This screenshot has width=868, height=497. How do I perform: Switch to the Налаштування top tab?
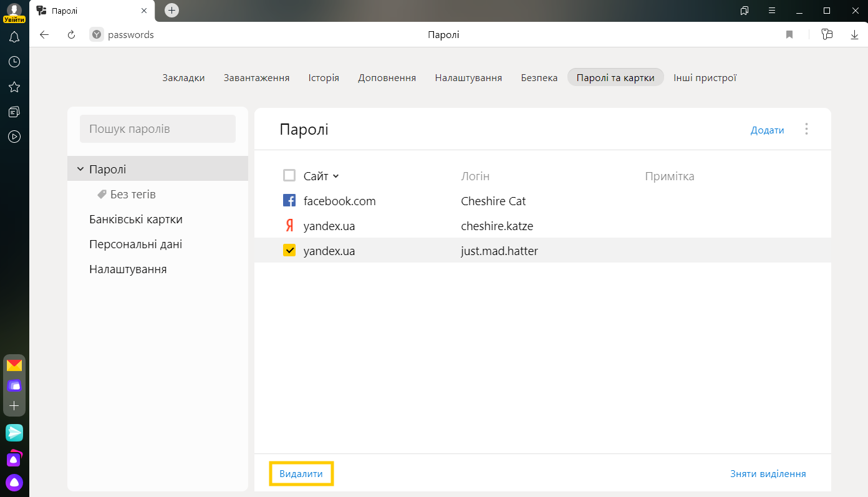(x=468, y=78)
